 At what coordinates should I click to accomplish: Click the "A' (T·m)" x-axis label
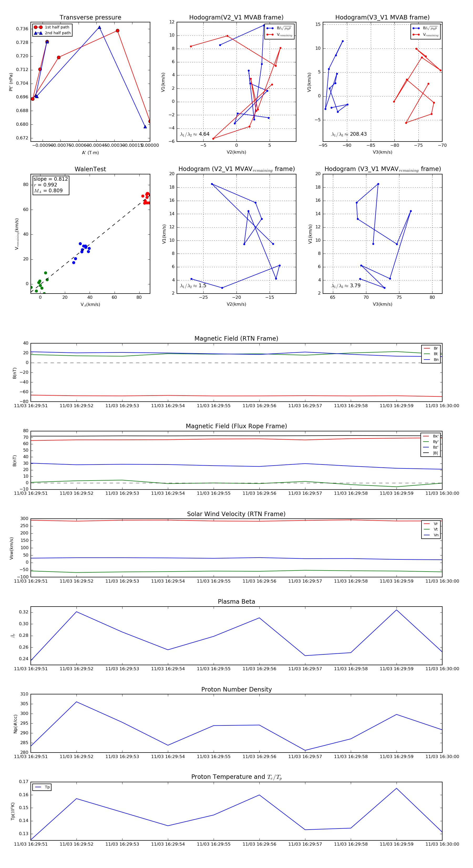click(x=90, y=153)
